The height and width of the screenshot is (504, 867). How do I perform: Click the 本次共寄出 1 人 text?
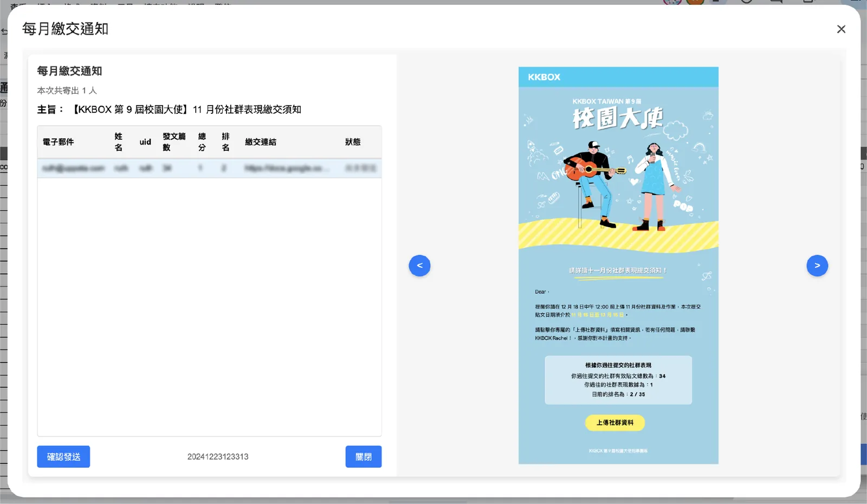click(67, 91)
